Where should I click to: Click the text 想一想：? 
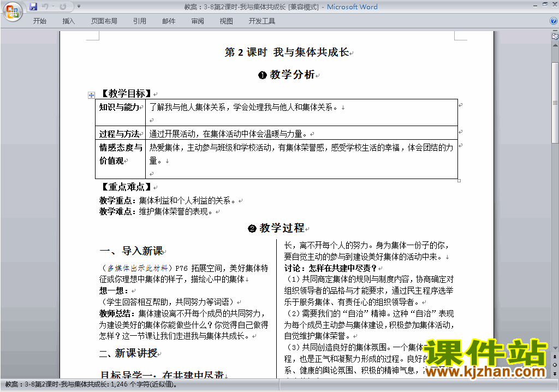tap(114, 290)
